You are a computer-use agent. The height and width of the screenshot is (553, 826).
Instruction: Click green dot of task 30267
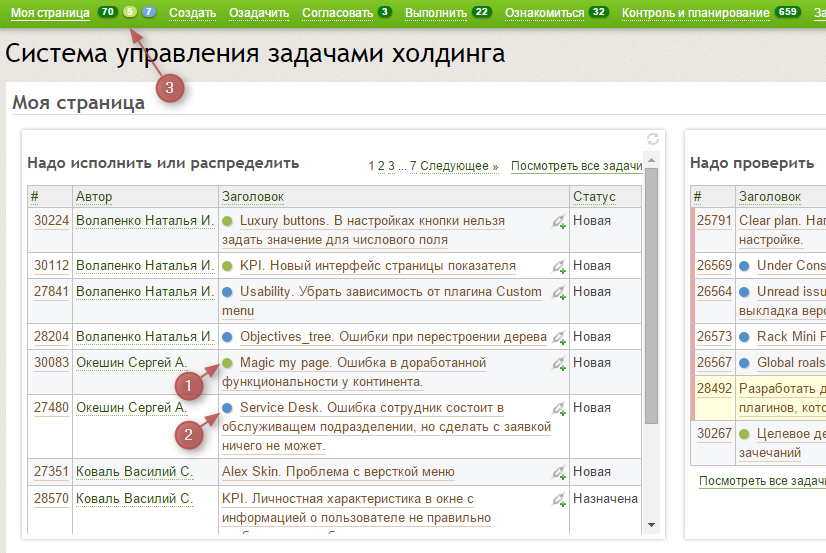coord(744,434)
